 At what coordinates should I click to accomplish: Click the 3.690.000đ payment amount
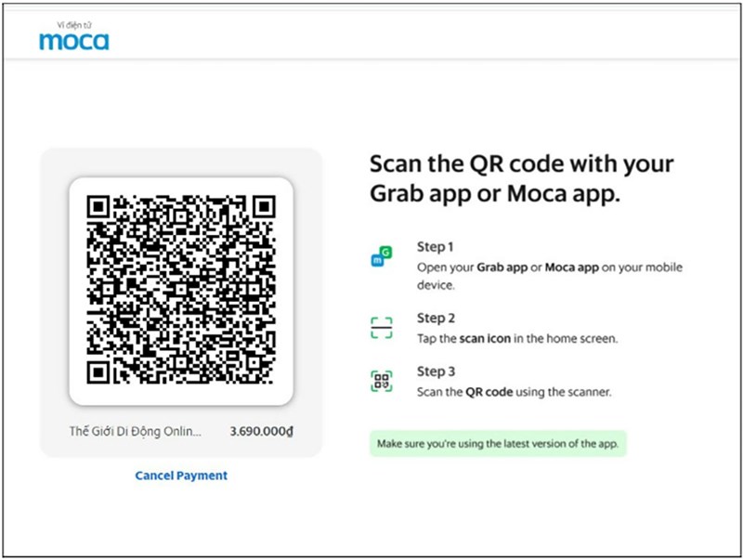pyautogui.click(x=261, y=432)
